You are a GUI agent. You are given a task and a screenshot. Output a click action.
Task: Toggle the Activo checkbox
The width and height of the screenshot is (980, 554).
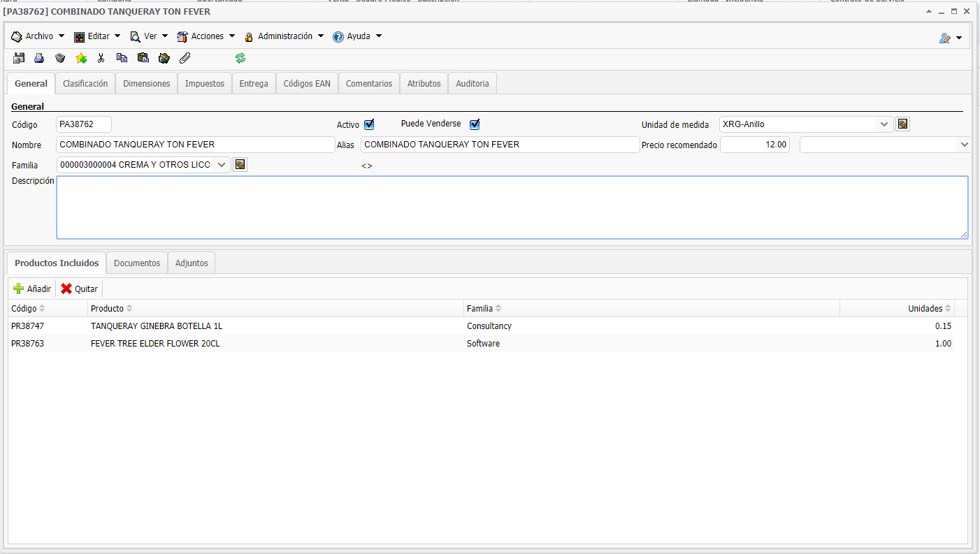pyautogui.click(x=369, y=124)
